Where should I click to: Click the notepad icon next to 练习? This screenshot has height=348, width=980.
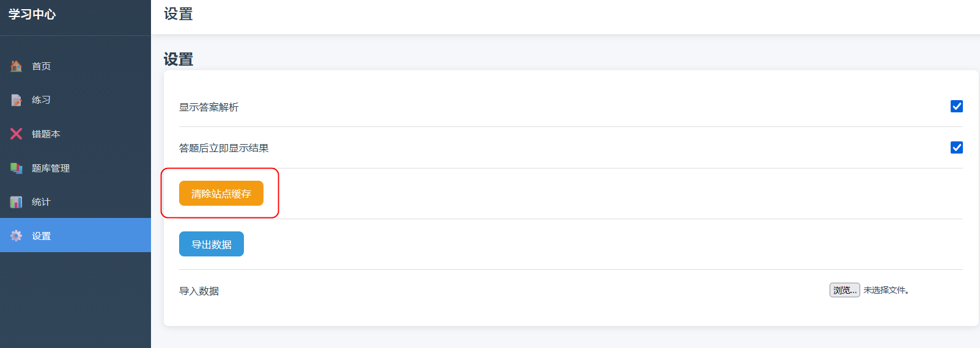pyautogui.click(x=17, y=100)
